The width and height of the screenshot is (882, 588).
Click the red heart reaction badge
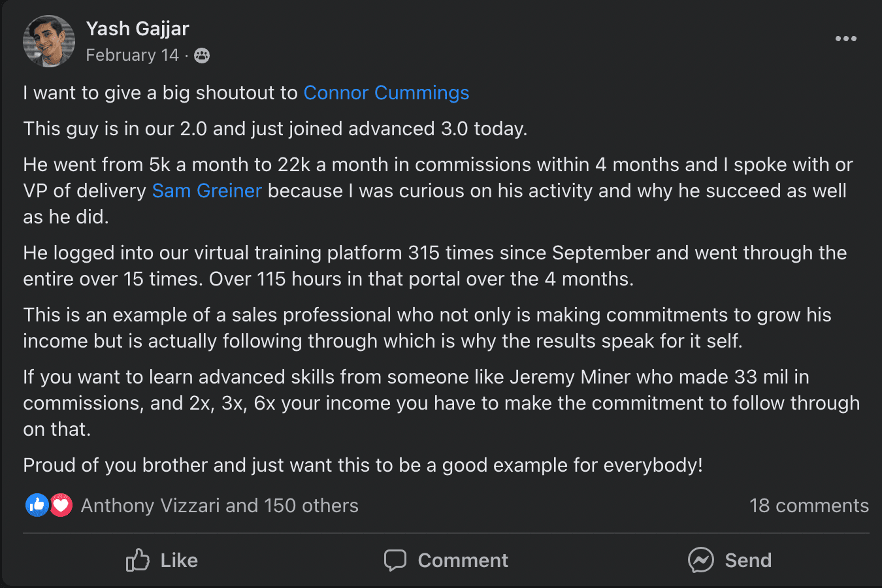click(61, 505)
